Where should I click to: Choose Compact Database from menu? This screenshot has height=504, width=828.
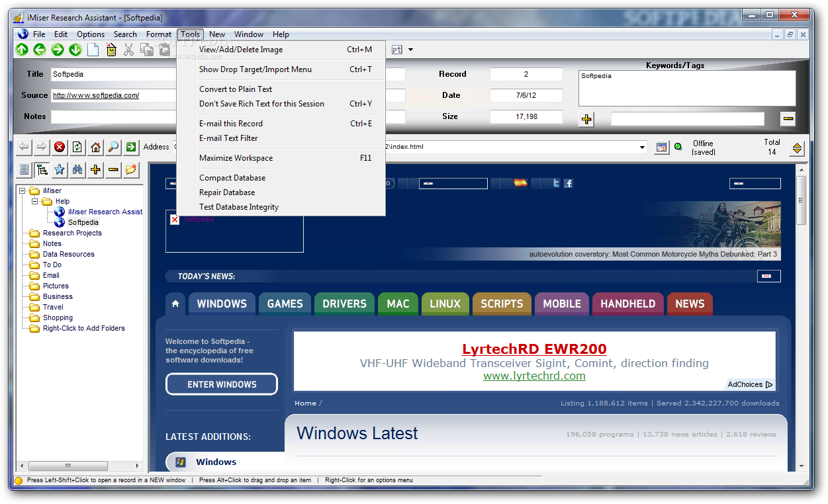coord(281,178)
